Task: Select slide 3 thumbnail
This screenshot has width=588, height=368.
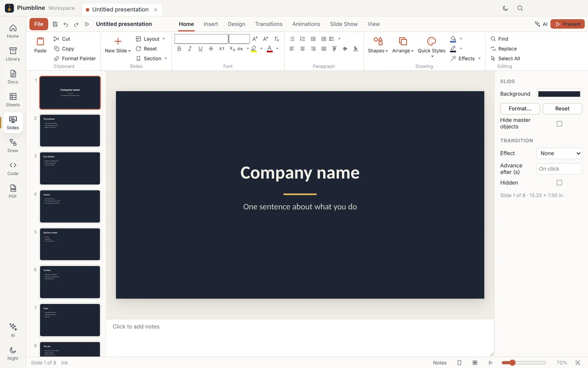Action: (70, 169)
